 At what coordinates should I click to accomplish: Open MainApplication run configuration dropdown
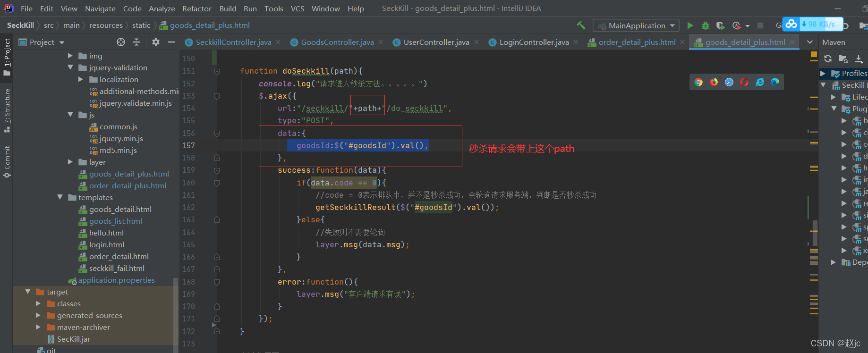(636, 25)
